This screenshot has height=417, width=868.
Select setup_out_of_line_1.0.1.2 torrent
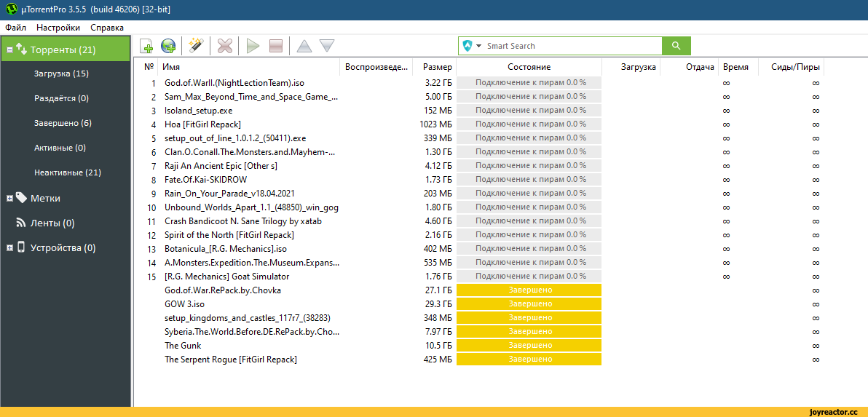234,138
